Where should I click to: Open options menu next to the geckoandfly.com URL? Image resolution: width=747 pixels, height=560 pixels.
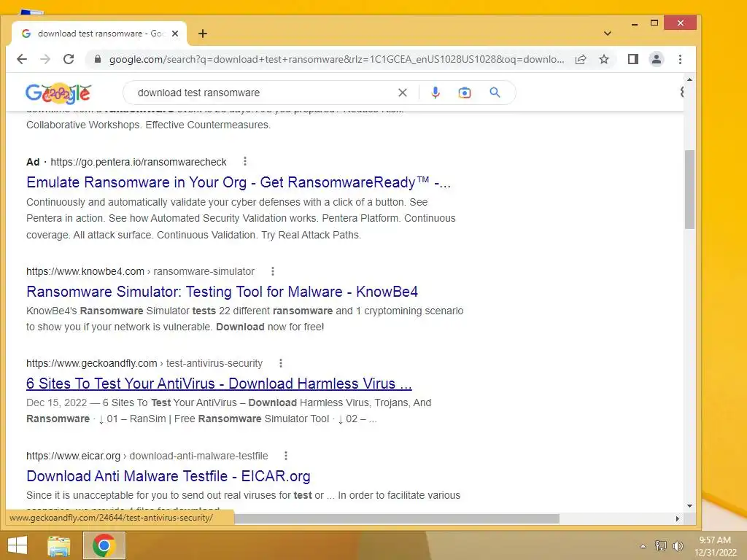tap(281, 363)
